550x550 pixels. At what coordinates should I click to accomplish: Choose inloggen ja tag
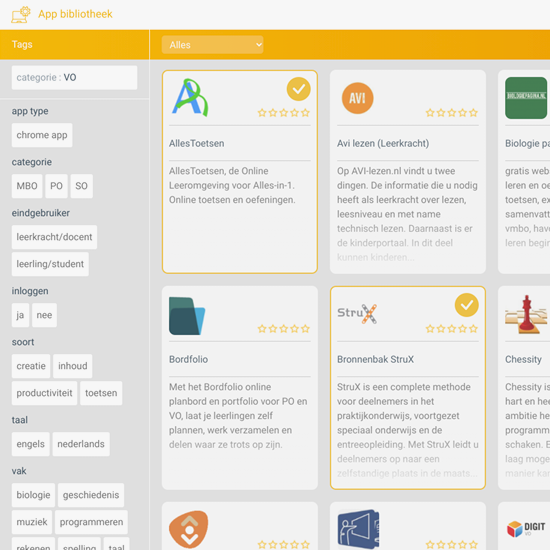20,315
